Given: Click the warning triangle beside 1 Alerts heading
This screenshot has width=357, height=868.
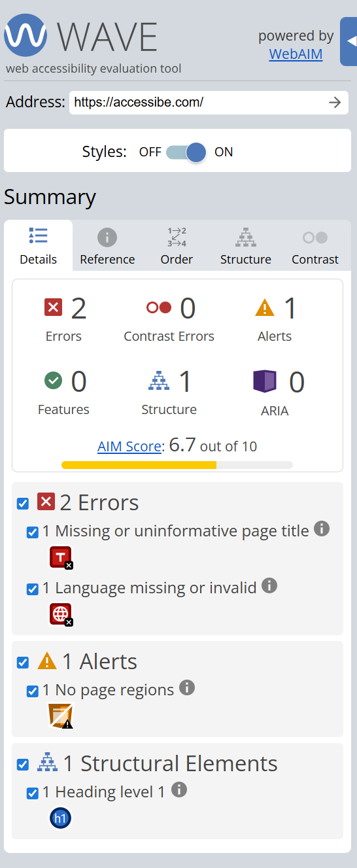Looking at the screenshot, I should click(47, 661).
